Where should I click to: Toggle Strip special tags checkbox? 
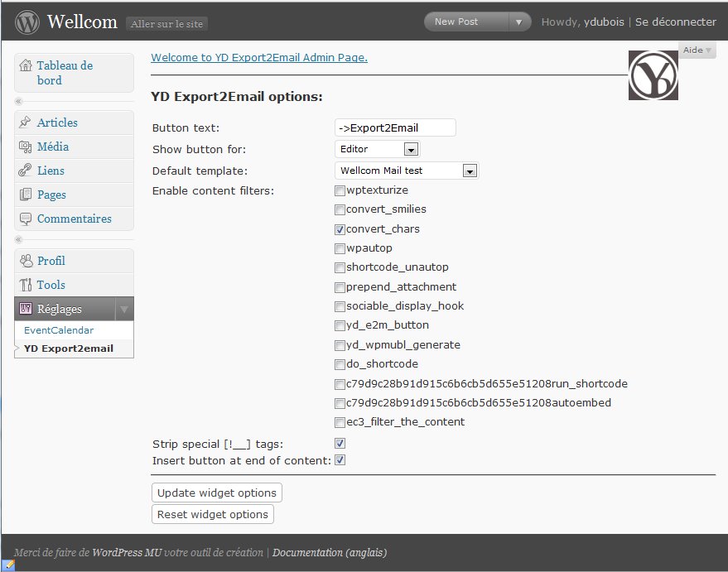pos(340,444)
